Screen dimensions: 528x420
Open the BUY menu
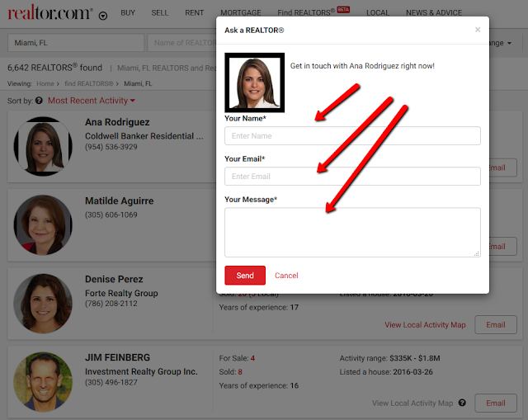pyautogui.click(x=128, y=13)
